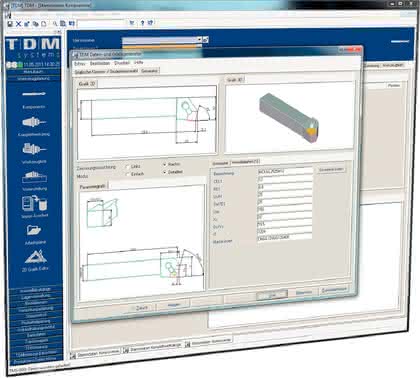Click the import/export documents-and-bin sidebar icon
This screenshot has width=420, height=378.
coord(35,203)
